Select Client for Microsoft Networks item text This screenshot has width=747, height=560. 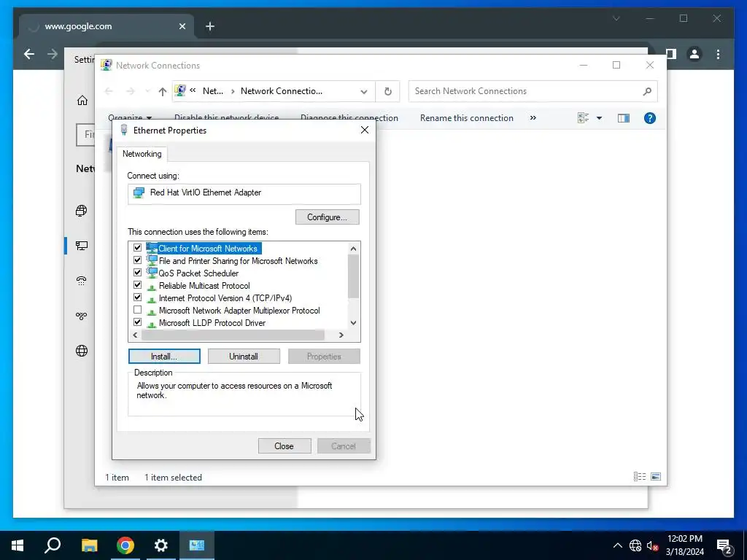click(208, 249)
